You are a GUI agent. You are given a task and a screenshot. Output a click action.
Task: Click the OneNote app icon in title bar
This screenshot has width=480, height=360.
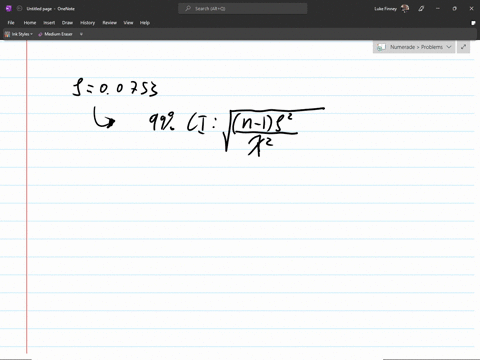click(x=9, y=9)
